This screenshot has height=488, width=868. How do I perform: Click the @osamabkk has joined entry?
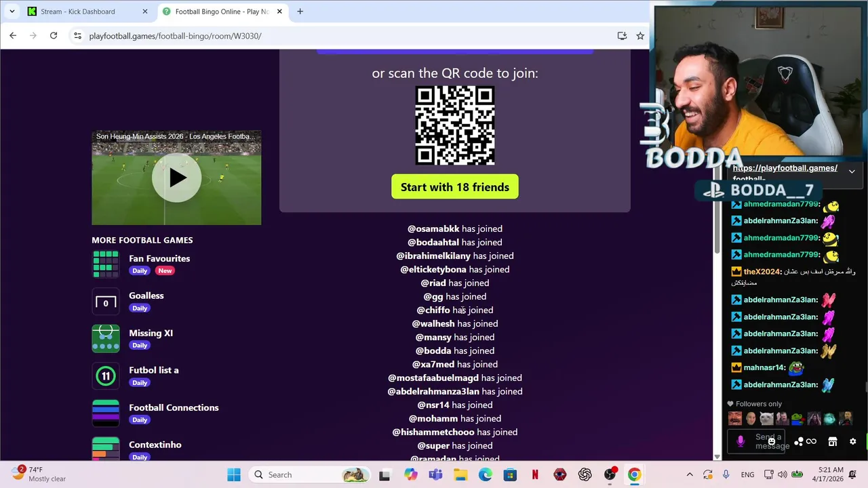(x=455, y=228)
